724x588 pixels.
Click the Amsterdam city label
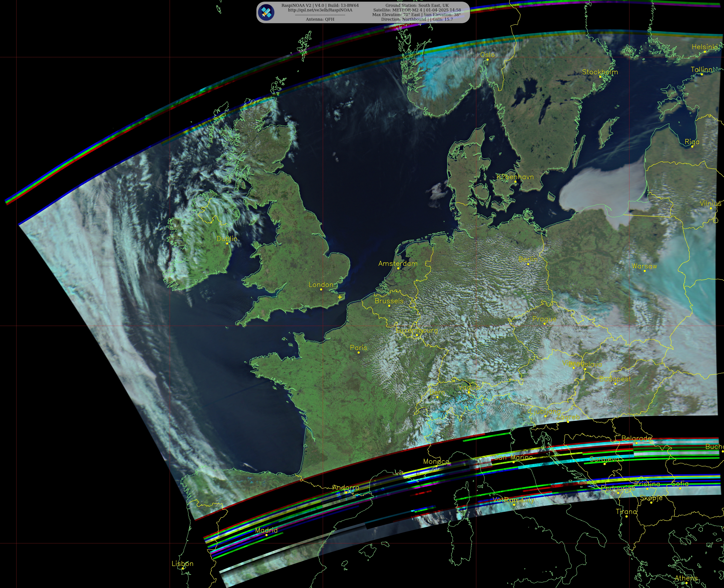pos(398,264)
